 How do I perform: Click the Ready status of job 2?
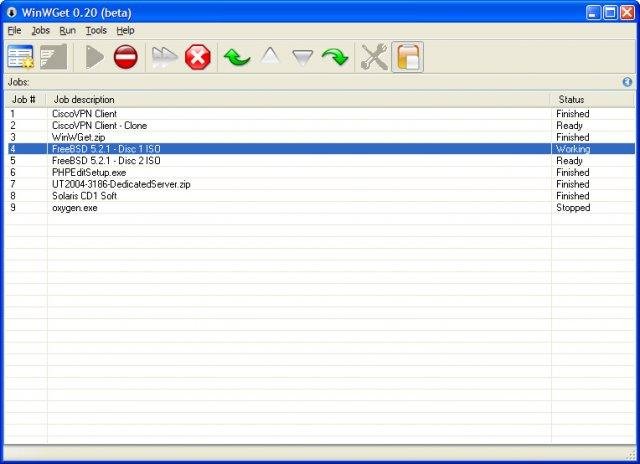click(569, 125)
